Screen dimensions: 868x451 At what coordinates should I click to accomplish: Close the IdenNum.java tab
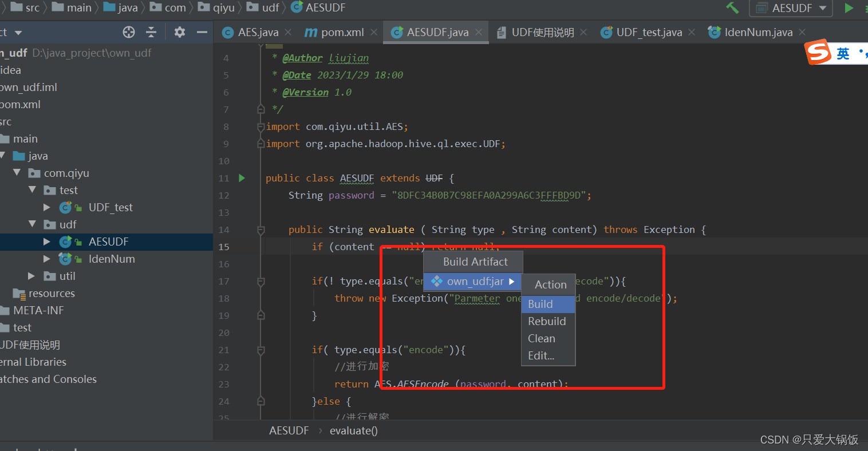(x=802, y=33)
